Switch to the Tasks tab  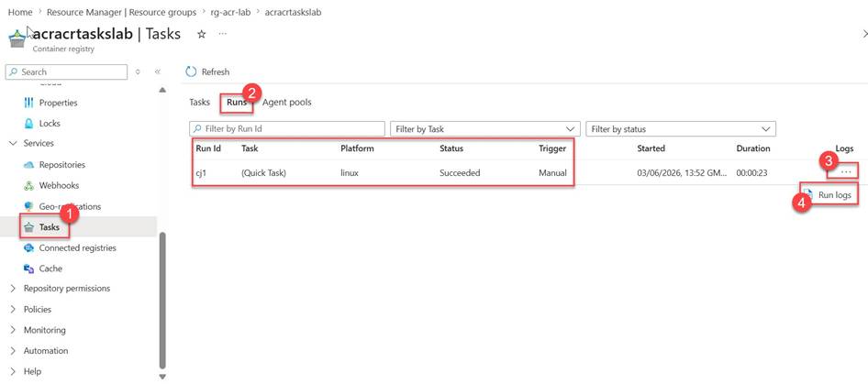coord(199,103)
